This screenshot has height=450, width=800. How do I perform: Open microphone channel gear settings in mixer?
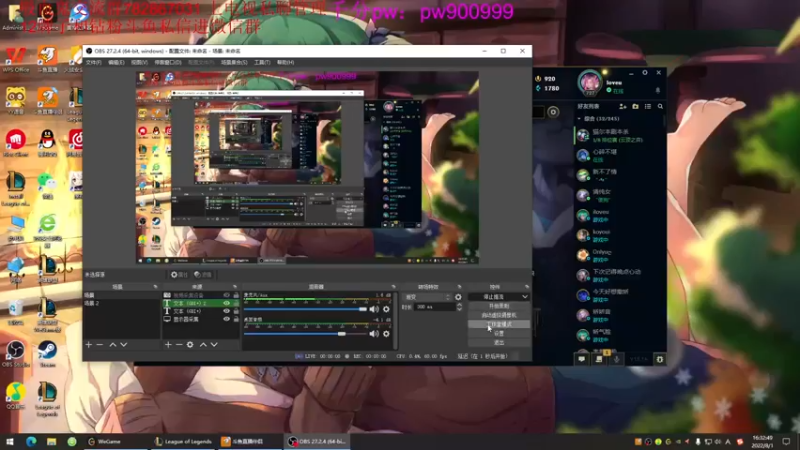tap(386, 309)
